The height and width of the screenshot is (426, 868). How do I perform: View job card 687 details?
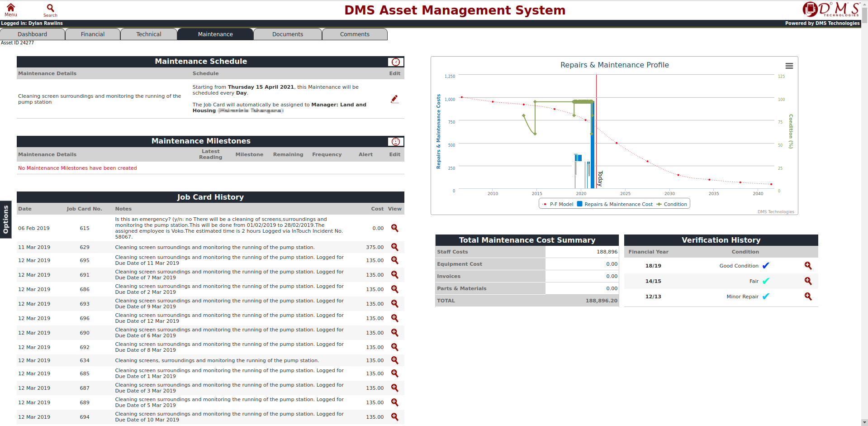click(x=395, y=388)
